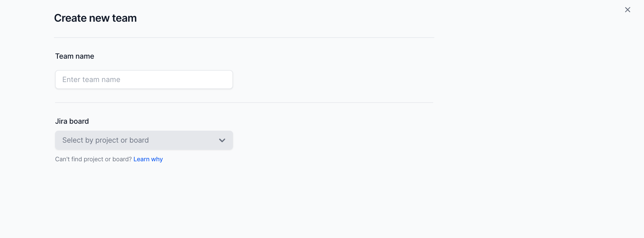
Task: Focus the Team name input field
Action: [144, 79]
